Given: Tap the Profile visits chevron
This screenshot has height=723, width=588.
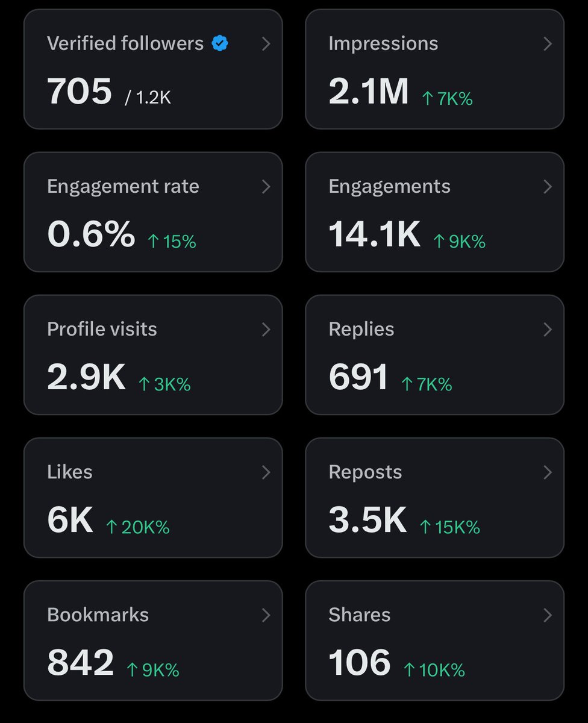Looking at the screenshot, I should click(x=266, y=330).
